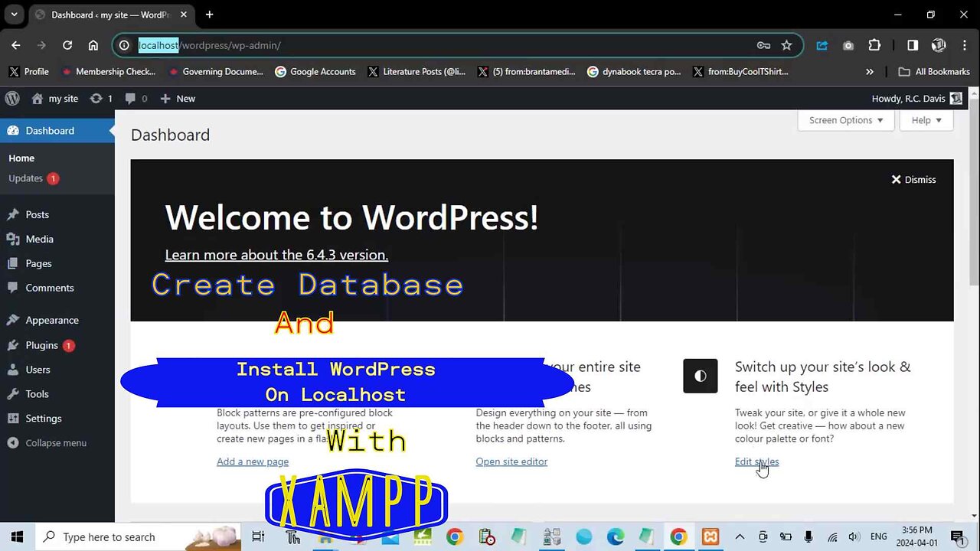Open the Chrome three-dot menu
Viewport: 980px width, 551px height.
965,45
